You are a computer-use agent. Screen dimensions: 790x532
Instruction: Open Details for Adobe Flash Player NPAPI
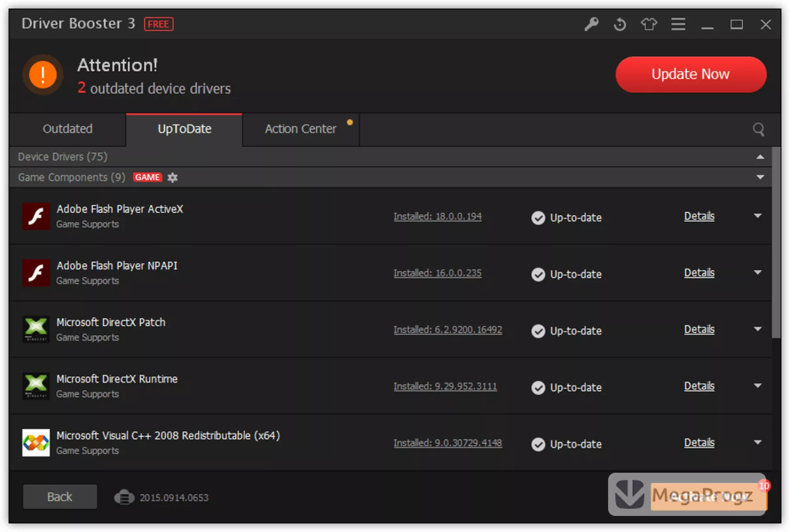(699, 273)
